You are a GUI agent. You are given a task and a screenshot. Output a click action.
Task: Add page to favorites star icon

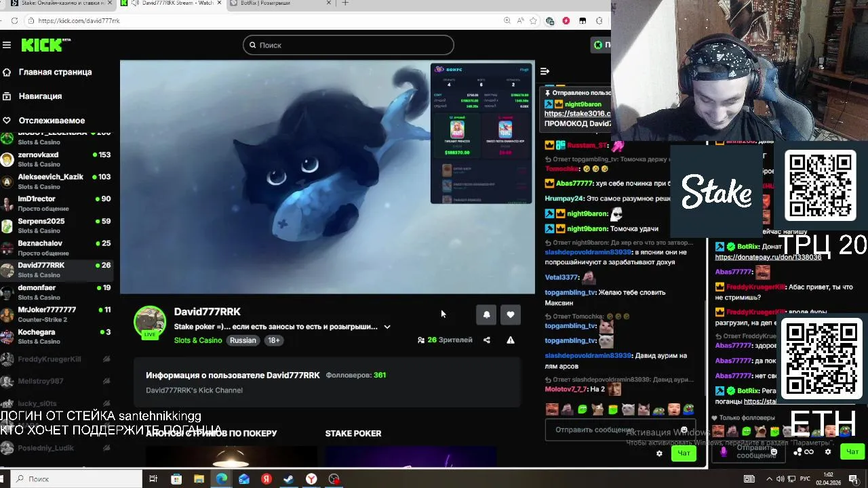[534, 21]
